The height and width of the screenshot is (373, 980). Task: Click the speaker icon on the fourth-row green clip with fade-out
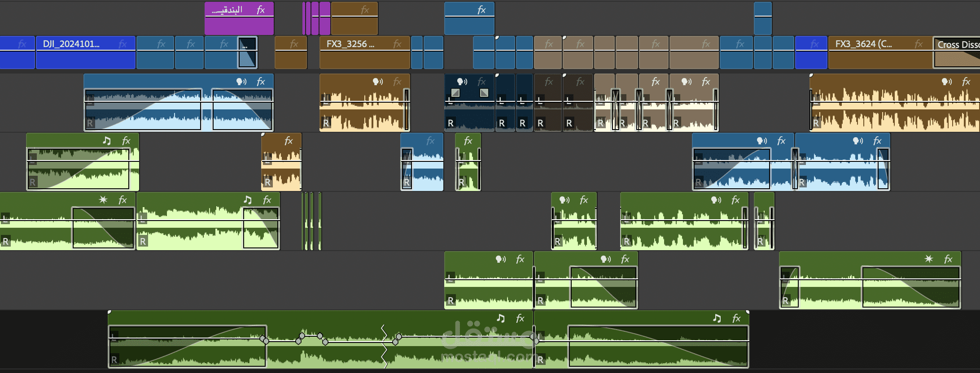pyautogui.click(x=606, y=259)
